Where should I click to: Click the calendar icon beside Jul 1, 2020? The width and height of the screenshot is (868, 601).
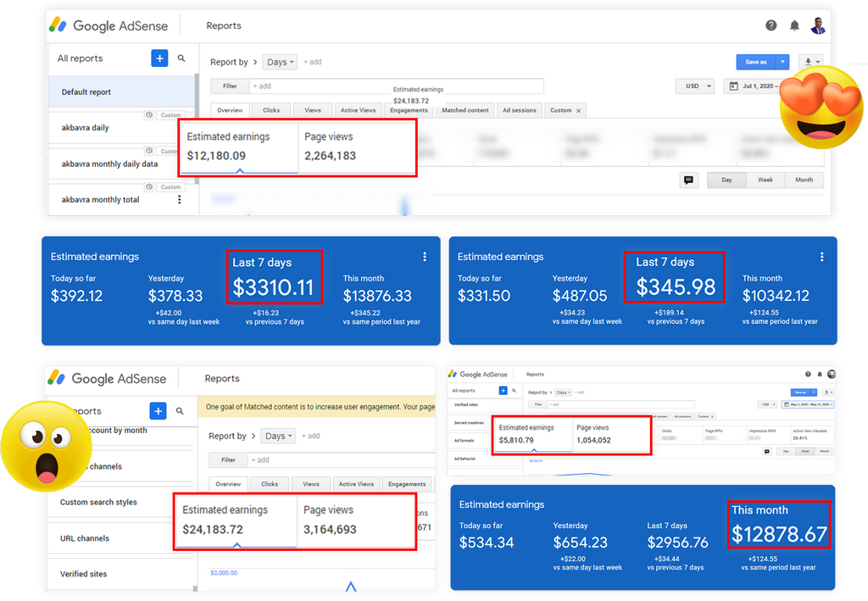click(733, 86)
